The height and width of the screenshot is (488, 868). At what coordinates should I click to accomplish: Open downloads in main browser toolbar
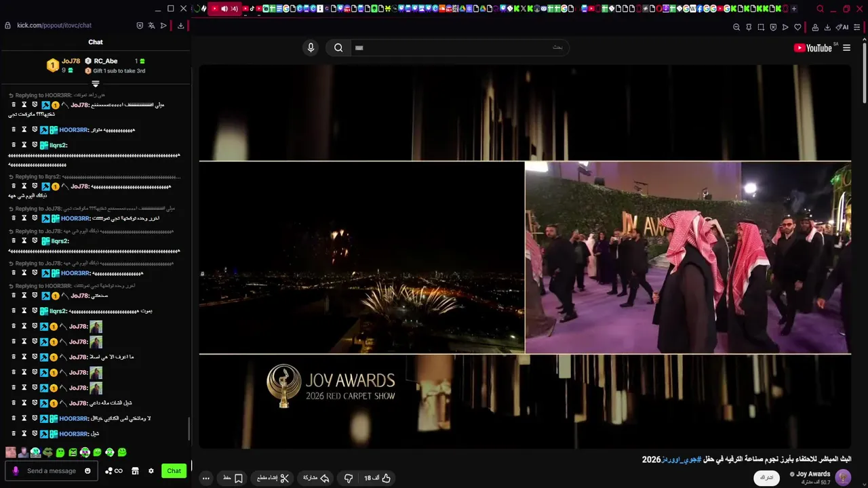coord(827,27)
